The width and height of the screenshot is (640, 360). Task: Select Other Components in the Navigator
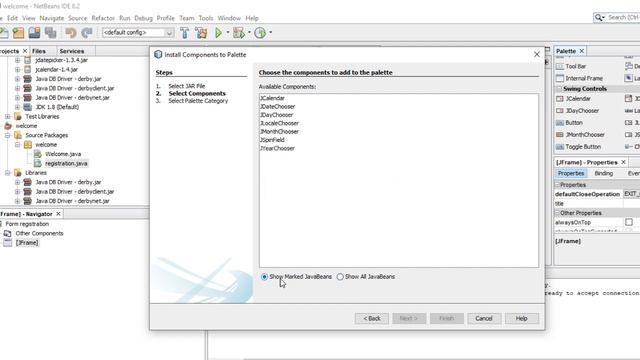[x=39, y=233]
